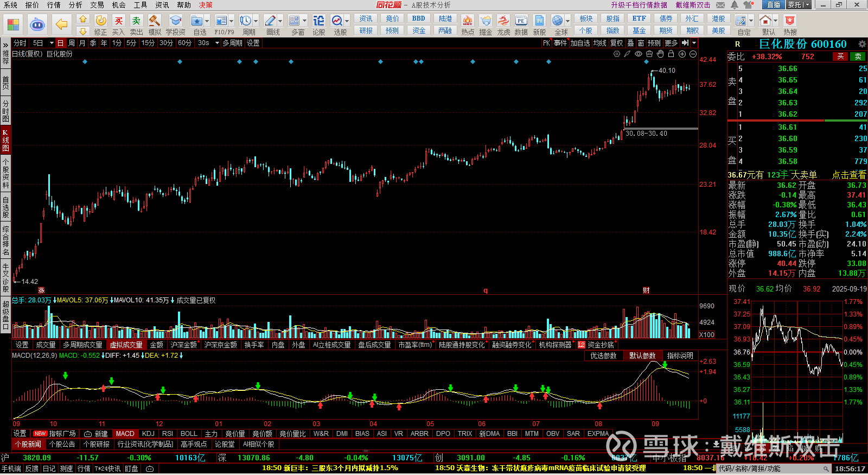Click 点击查看 link
Viewport: 868px width, 475px height.
point(849,175)
